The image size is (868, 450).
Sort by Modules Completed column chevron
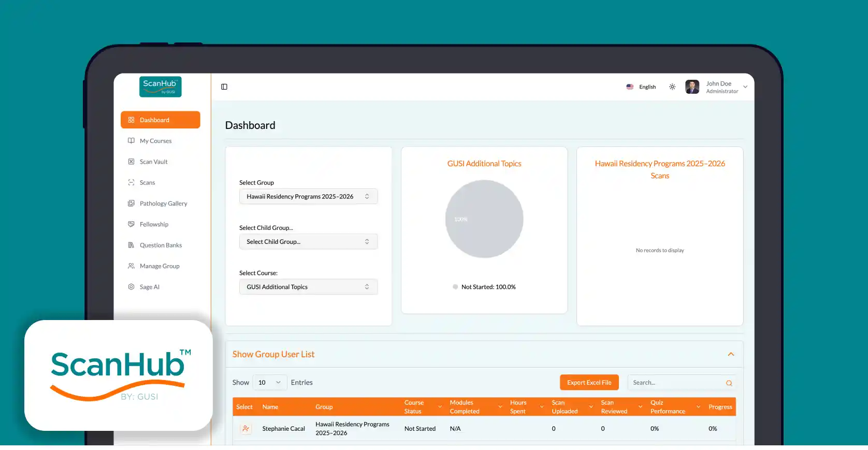(x=500, y=407)
